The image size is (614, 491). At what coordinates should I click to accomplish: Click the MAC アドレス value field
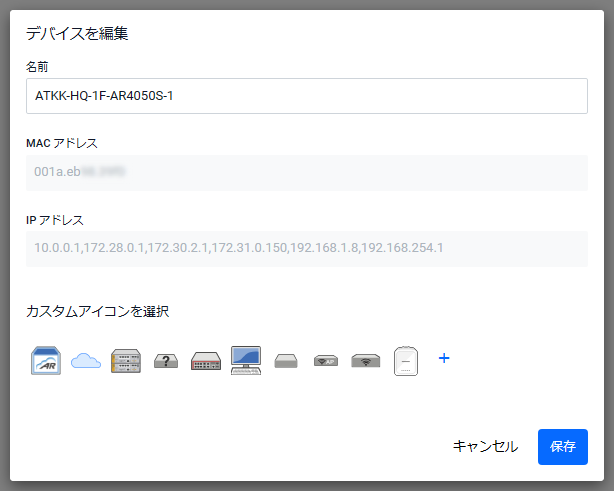306,172
